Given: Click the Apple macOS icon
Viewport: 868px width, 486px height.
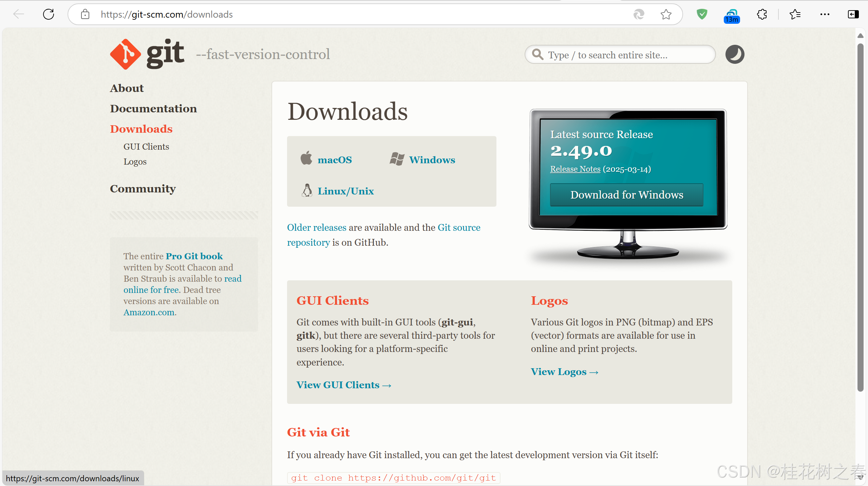Looking at the screenshot, I should pos(306,158).
